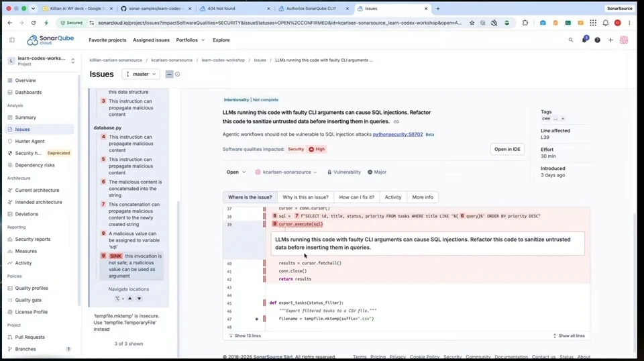
Task: Click the info icon beside master branch
Action: 177,74
